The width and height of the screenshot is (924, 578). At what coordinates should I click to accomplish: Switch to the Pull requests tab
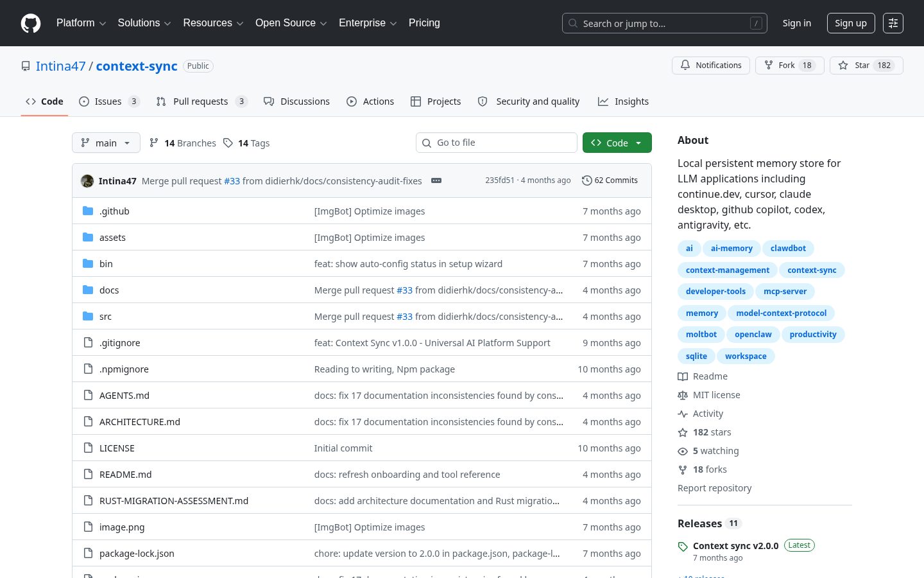point(201,101)
